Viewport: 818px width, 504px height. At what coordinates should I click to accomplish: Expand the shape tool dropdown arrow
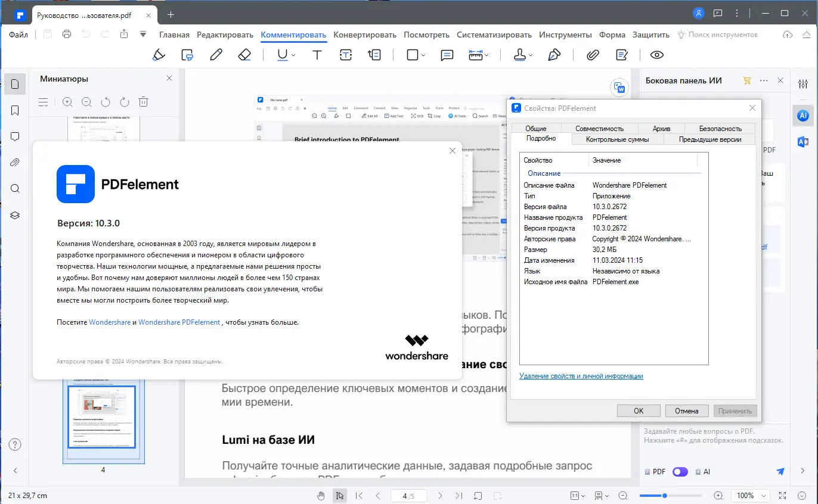coord(423,55)
